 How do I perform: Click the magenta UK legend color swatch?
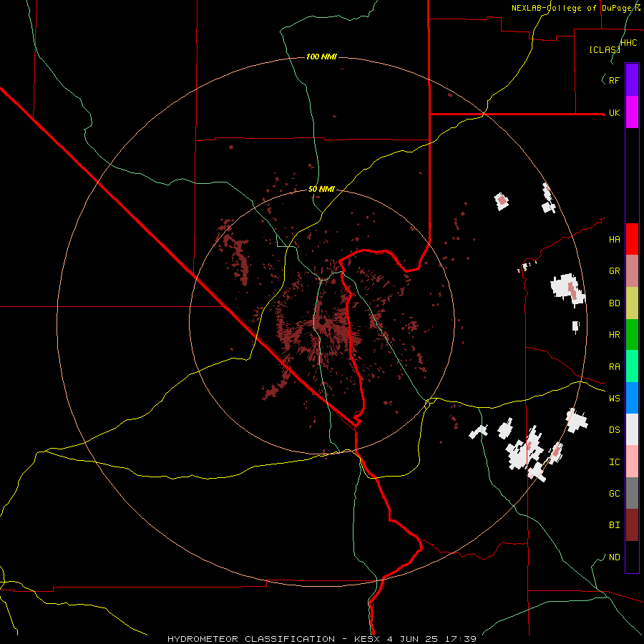tap(632, 112)
